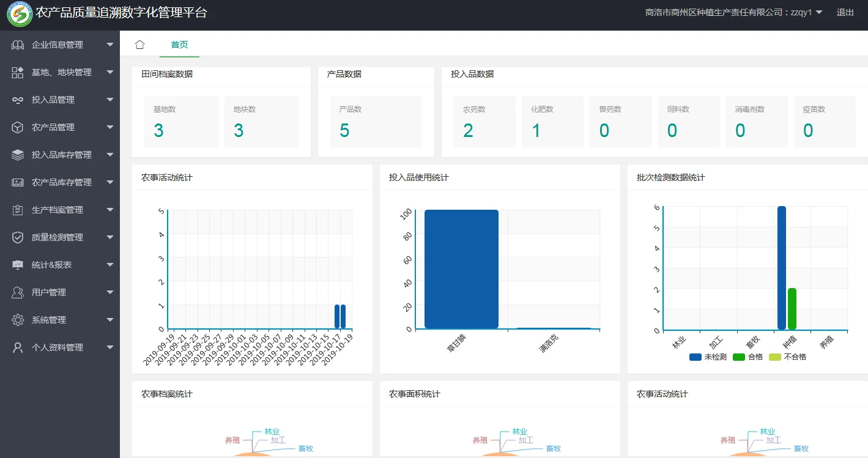Click the platform logo icon
The image size is (868, 458).
[x=20, y=14]
